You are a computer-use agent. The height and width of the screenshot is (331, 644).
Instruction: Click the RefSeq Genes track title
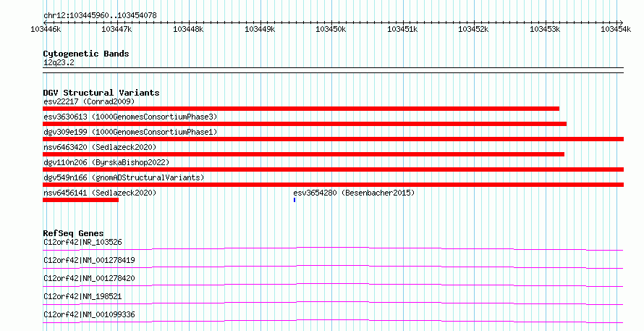73,233
